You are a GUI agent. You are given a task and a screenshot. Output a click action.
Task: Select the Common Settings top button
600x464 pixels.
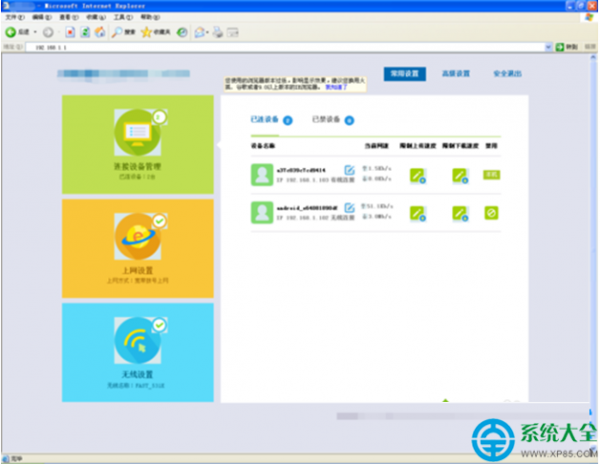pyautogui.click(x=405, y=74)
